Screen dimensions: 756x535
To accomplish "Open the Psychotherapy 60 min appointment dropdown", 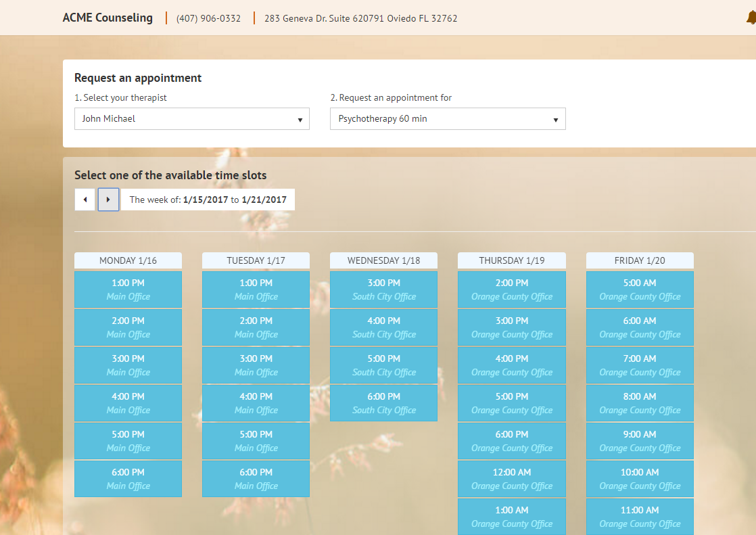I will tap(448, 118).
